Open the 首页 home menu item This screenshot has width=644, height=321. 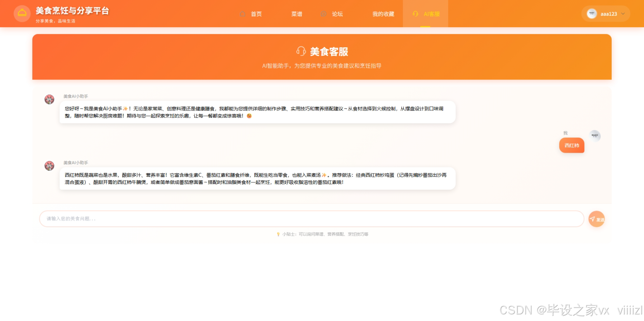click(x=256, y=14)
